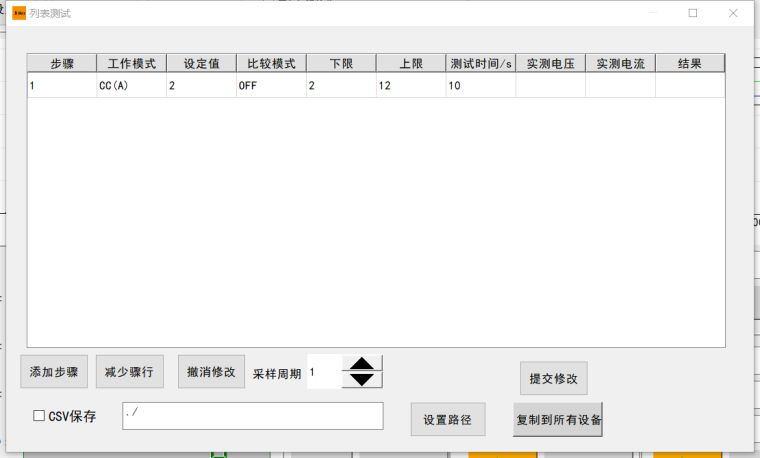This screenshot has width=760, height=458.
Task: Click the 采样周期 value field
Action: [324, 372]
